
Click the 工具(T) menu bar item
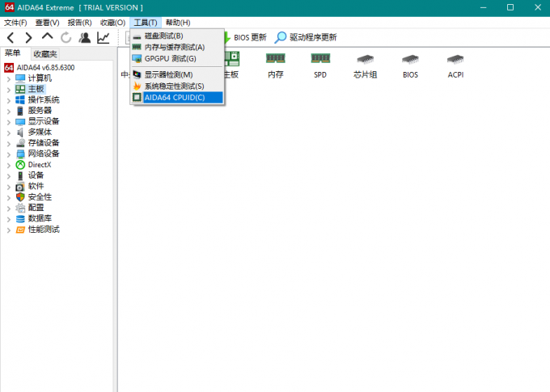coord(146,23)
